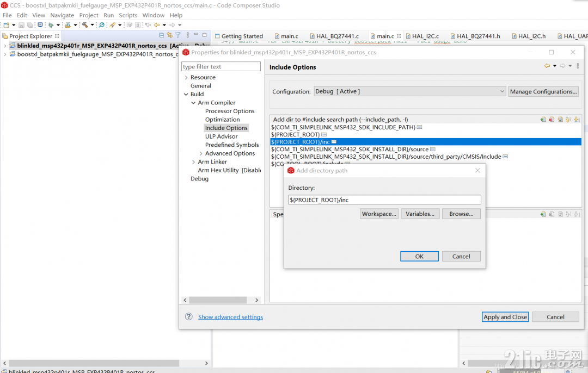This screenshot has width=588, height=373.
Task: Select ULP Advisor in the tree
Action: click(221, 136)
